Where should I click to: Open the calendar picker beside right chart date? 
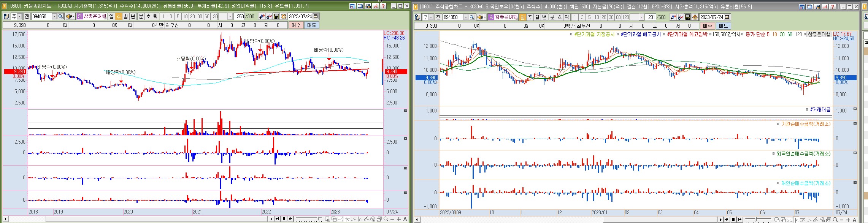[x=727, y=17]
